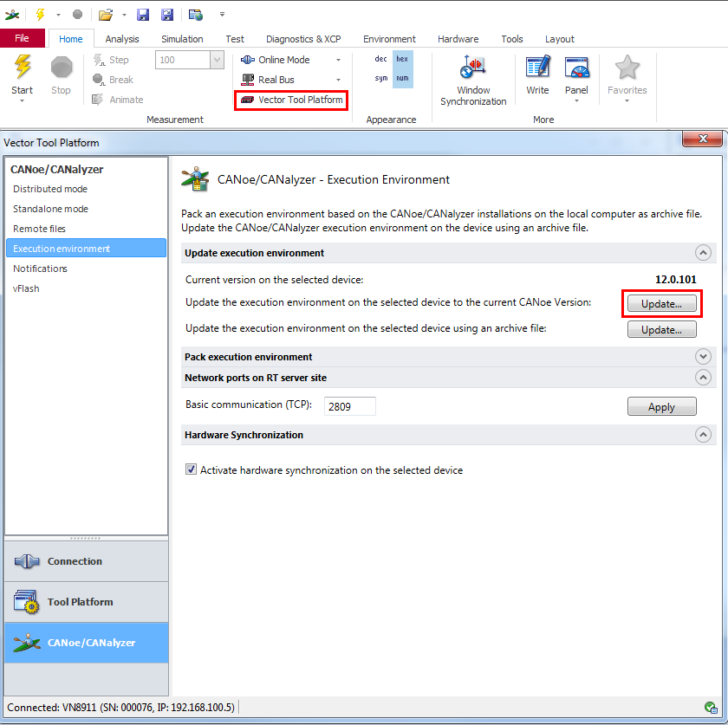Open the Diagnostics & XCP tab

pyautogui.click(x=302, y=39)
